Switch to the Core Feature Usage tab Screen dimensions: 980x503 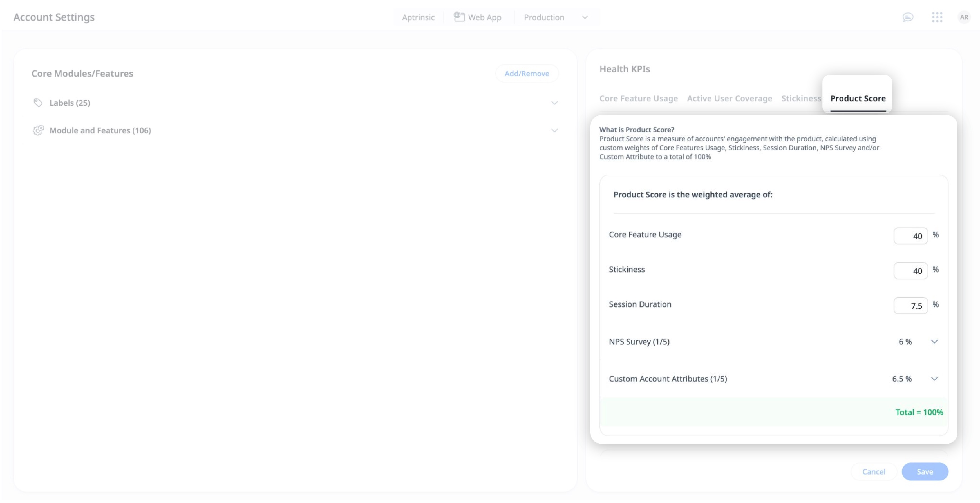pos(638,98)
